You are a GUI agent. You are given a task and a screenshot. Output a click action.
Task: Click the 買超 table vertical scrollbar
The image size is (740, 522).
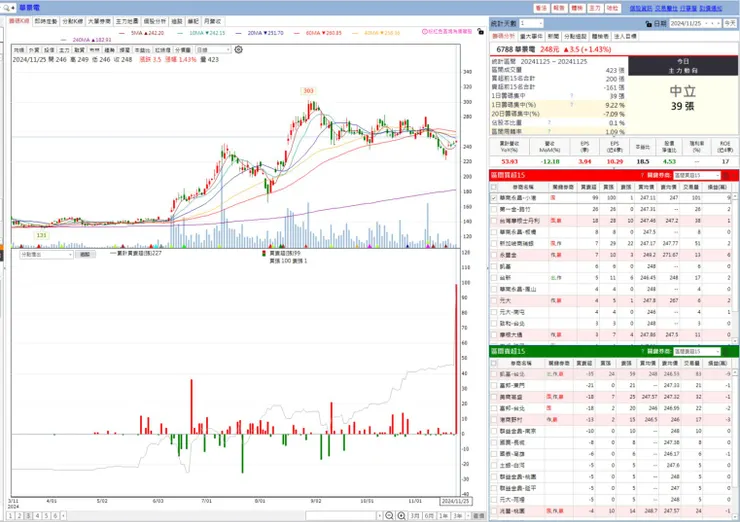pos(735,268)
